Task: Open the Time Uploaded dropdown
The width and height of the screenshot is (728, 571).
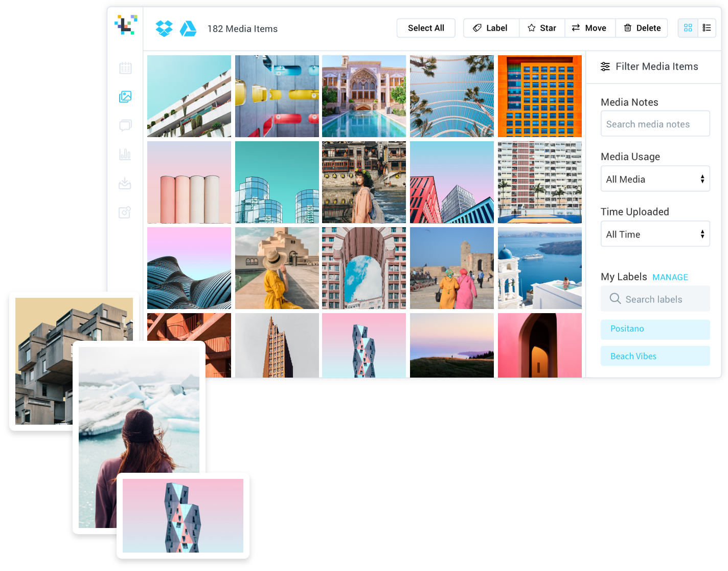Action: point(655,234)
